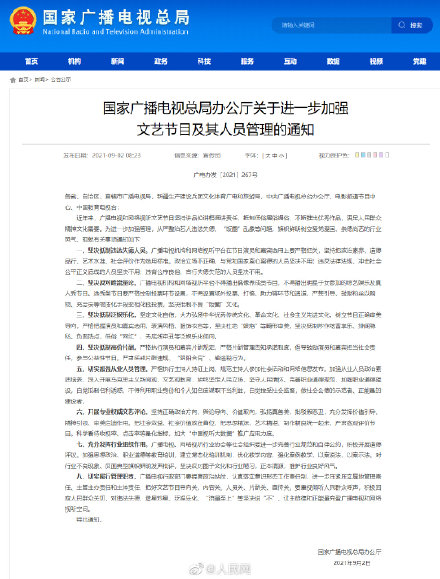Click the article headline 国家广播电视总局办公厅关于进一步加强
This screenshot has width=440, height=579.
click(226, 108)
